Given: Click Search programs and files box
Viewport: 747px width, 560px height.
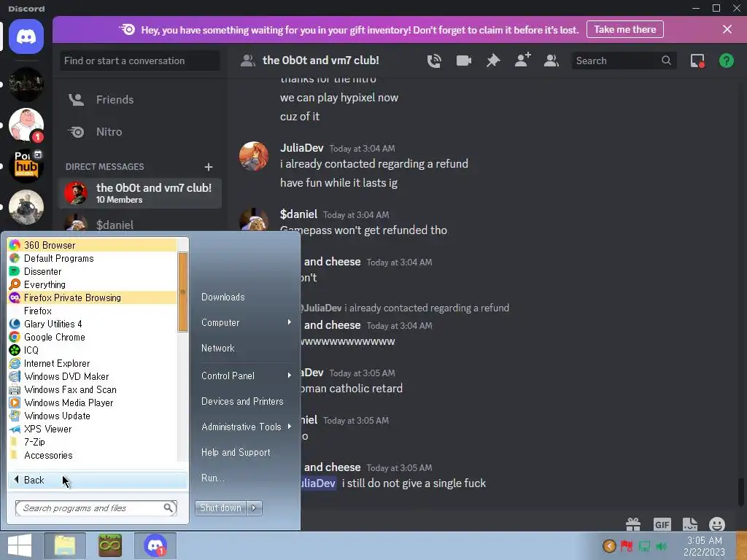Looking at the screenshot, I should (96, 508).
